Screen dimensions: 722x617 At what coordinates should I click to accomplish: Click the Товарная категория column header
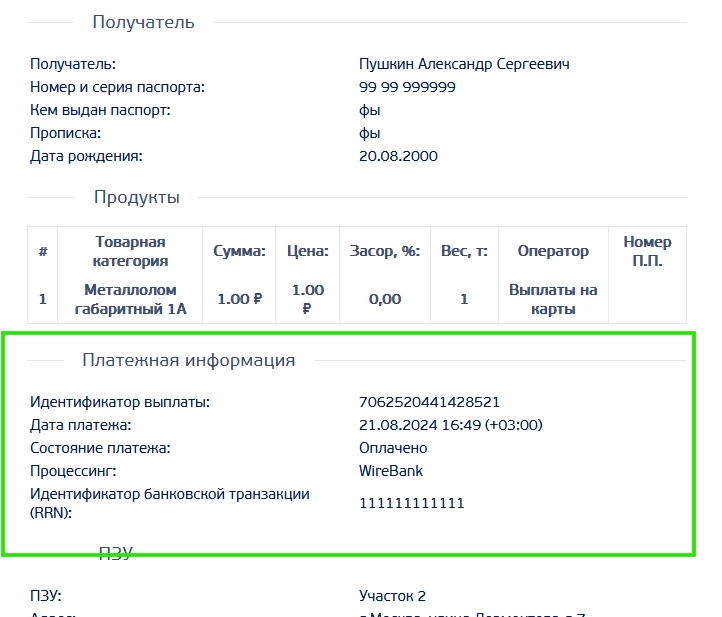(x=130, y=251)
